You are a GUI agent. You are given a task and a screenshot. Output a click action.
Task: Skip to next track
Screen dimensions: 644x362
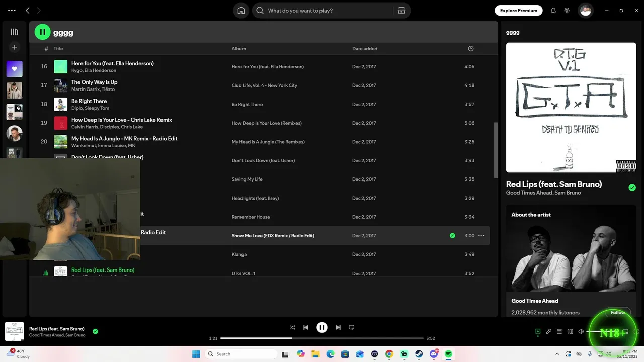click(x=338, y=327)
